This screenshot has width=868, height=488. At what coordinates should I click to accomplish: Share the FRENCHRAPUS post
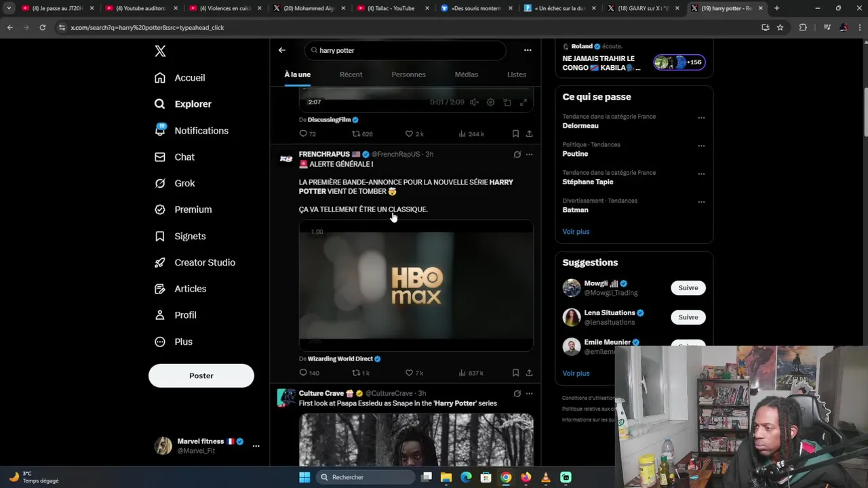point(529,373)
